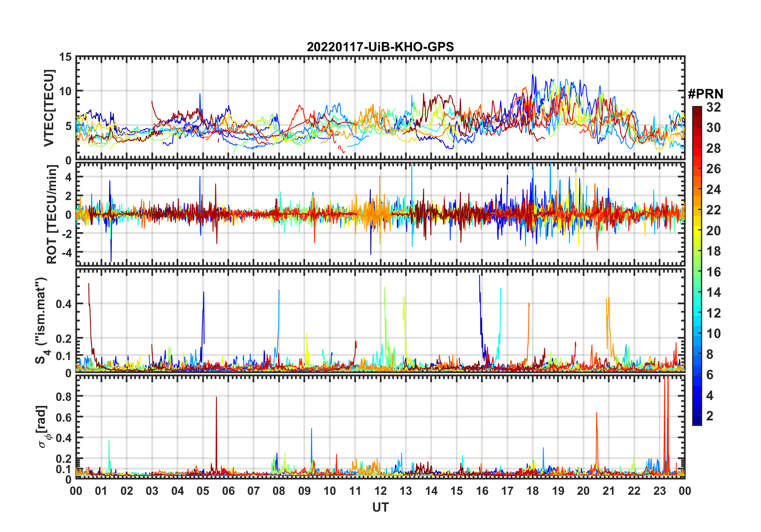The height and width of the screenshot is (532, 761).
Task: Pick colorbar tick label "26"
Action: click(713, 169)
